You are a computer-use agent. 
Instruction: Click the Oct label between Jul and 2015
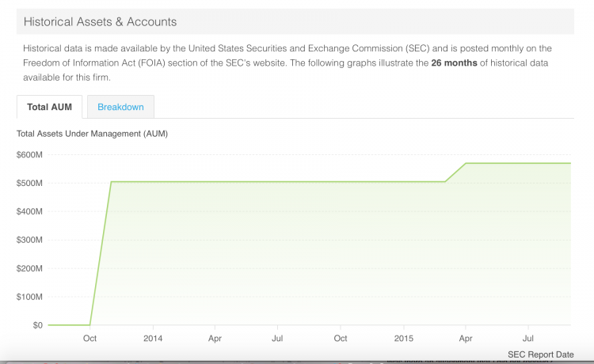click(341, 338)
